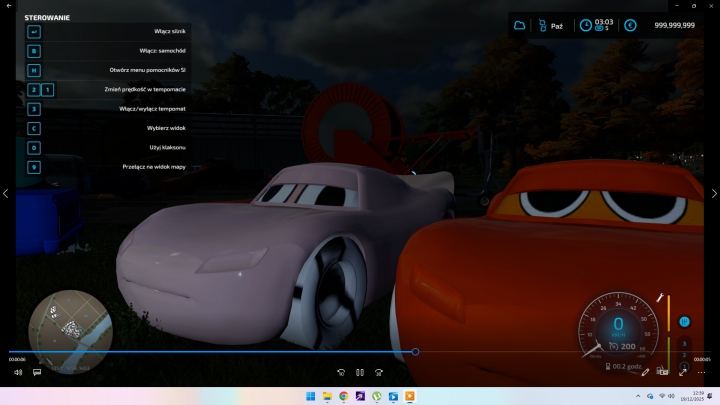Screen dimensions: 720x405
Task: Go to the previous media item arrow
Action: [6, 193]
